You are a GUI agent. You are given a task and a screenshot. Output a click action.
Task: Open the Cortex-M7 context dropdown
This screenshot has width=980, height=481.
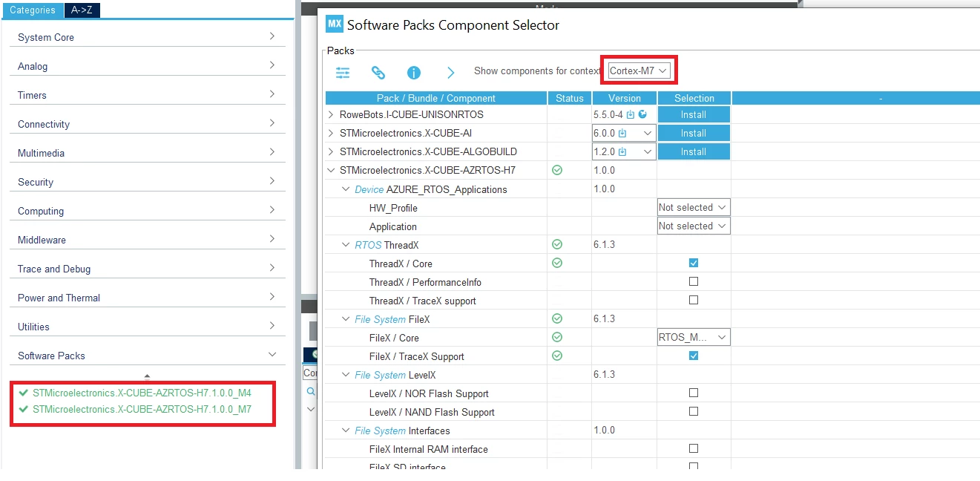pyautogui.click(x=639, y=71)
